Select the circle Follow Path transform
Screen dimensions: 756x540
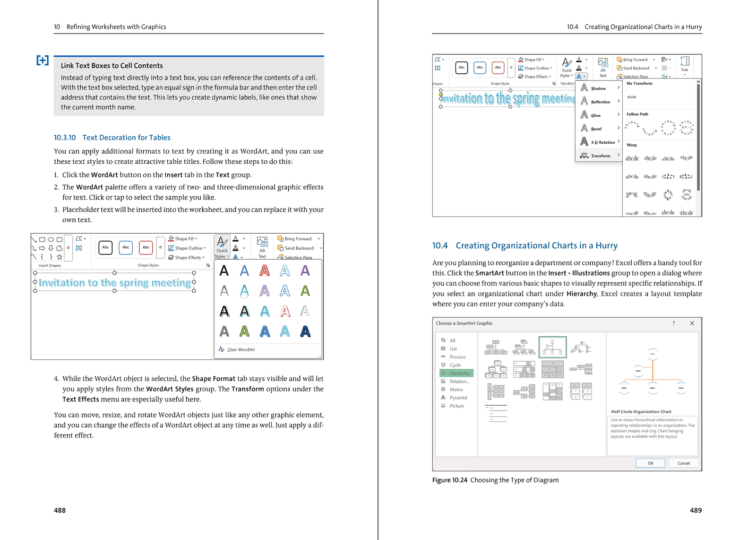668,127
